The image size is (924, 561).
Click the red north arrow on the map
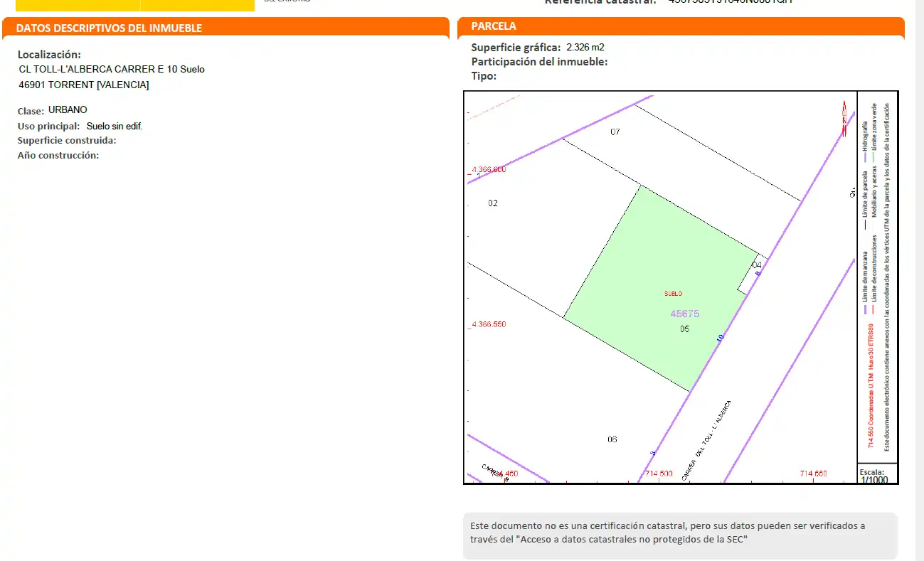pos(845,118)
